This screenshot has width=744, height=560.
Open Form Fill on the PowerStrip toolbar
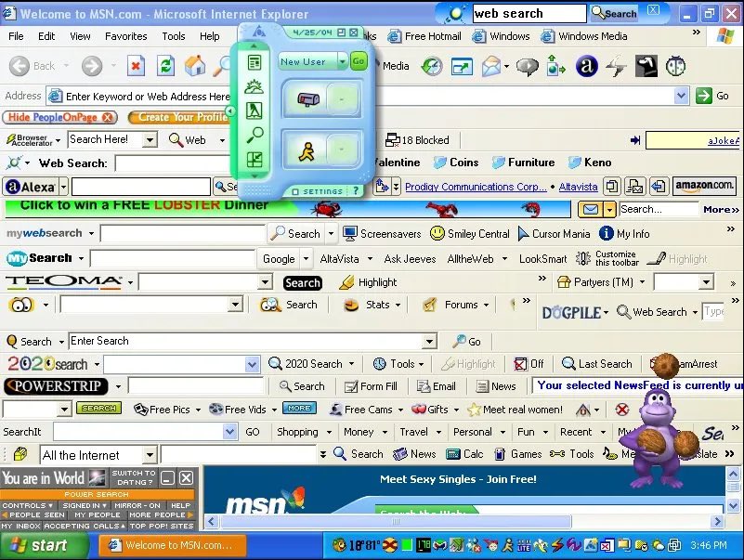point(371,385)
